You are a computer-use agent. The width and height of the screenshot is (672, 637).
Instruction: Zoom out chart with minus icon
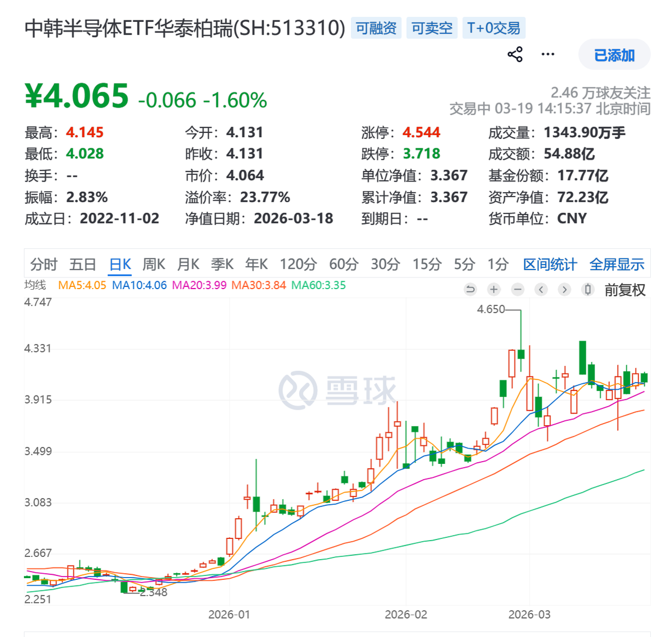(517, 289)
